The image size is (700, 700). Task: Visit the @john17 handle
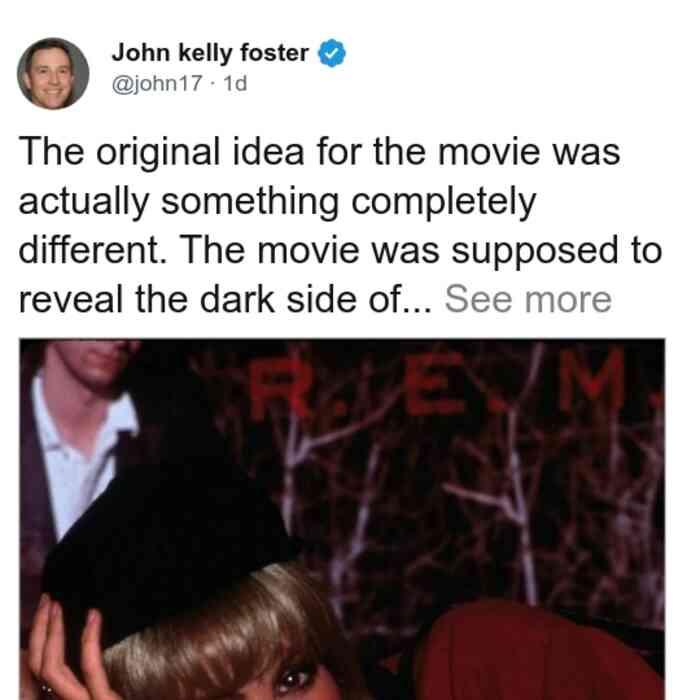pyautogui.click(x=157, y=83)
